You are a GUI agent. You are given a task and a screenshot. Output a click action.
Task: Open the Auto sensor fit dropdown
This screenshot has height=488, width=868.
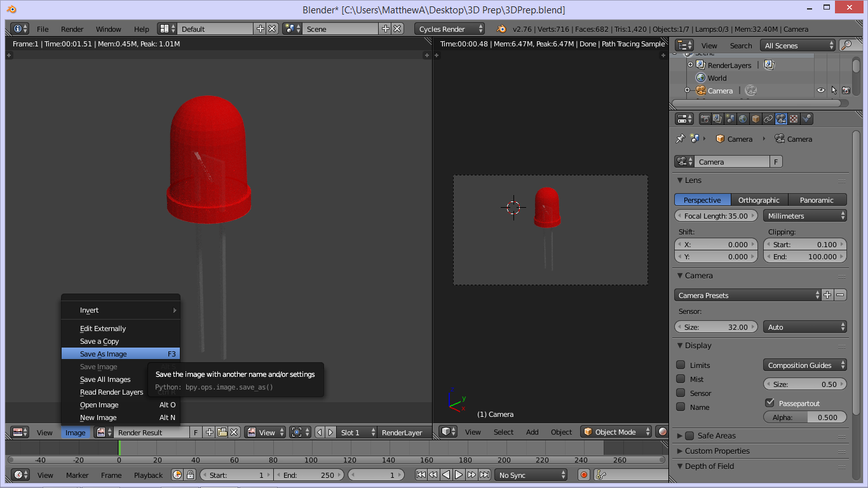click(805, 327)
